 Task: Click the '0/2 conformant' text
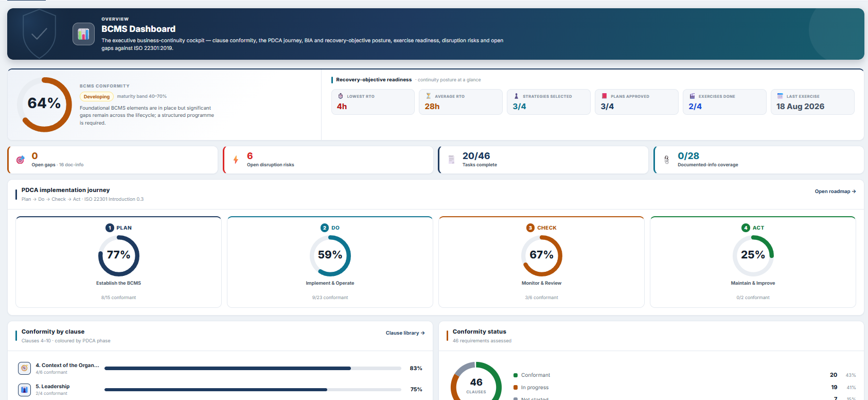coord(753,298)
